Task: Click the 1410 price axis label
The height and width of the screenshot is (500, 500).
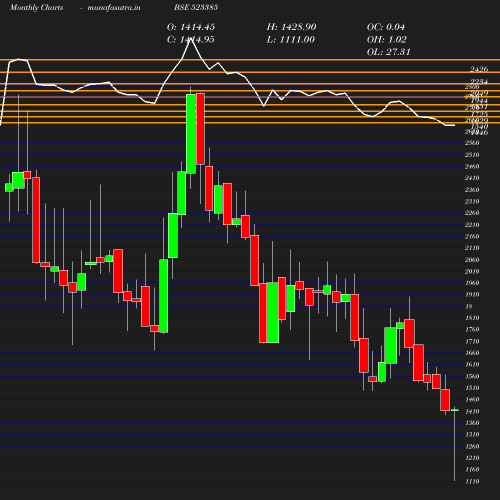Action: [x=472, y=411]
